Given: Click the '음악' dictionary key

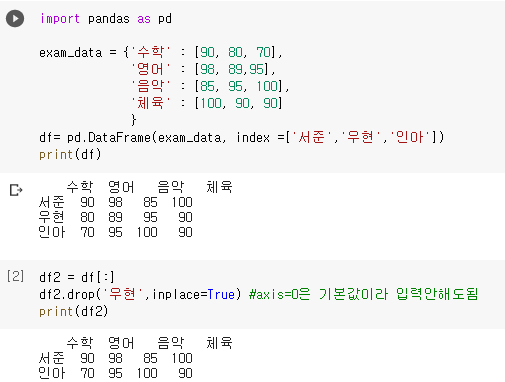Looking at the screenshot, I should pos(151,86).
